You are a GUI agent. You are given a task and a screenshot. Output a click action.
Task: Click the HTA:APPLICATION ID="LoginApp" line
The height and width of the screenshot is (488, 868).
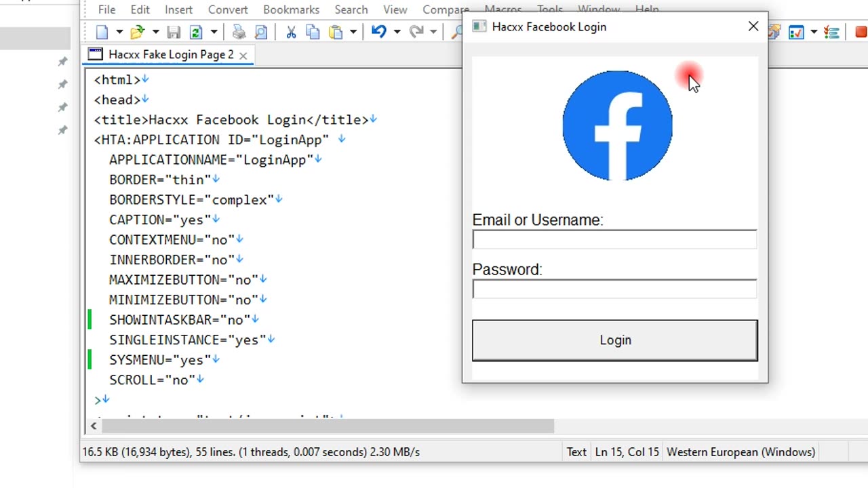(219, 140)
